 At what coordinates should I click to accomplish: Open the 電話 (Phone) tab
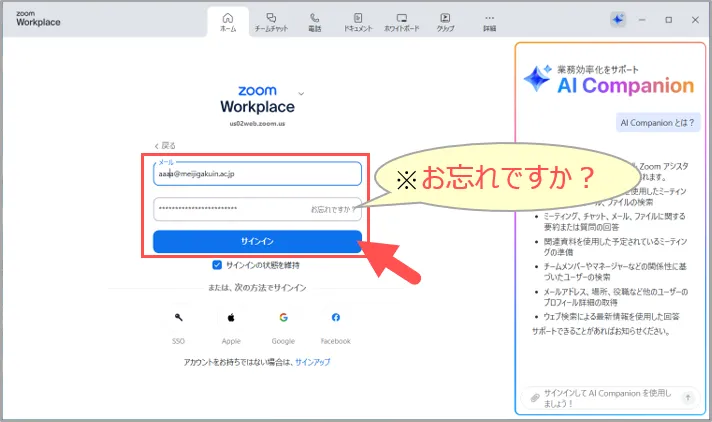315,22
